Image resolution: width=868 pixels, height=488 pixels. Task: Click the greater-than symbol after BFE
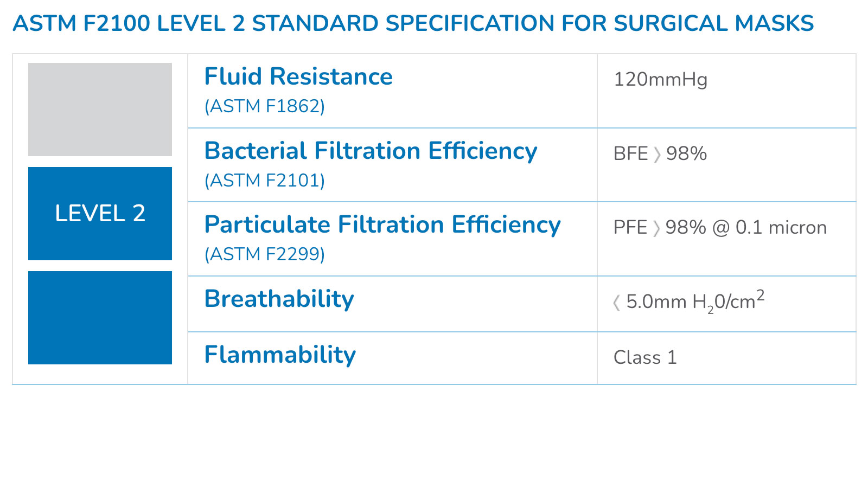tap(657, 155)
